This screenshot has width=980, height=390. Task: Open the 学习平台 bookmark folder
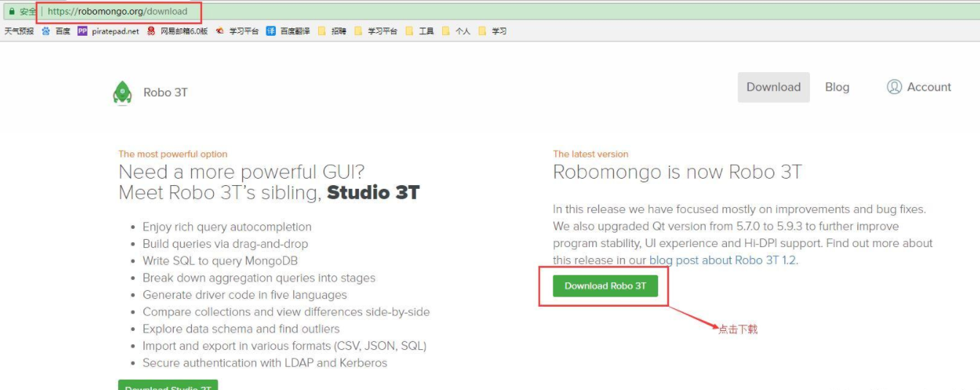(376, 31)
